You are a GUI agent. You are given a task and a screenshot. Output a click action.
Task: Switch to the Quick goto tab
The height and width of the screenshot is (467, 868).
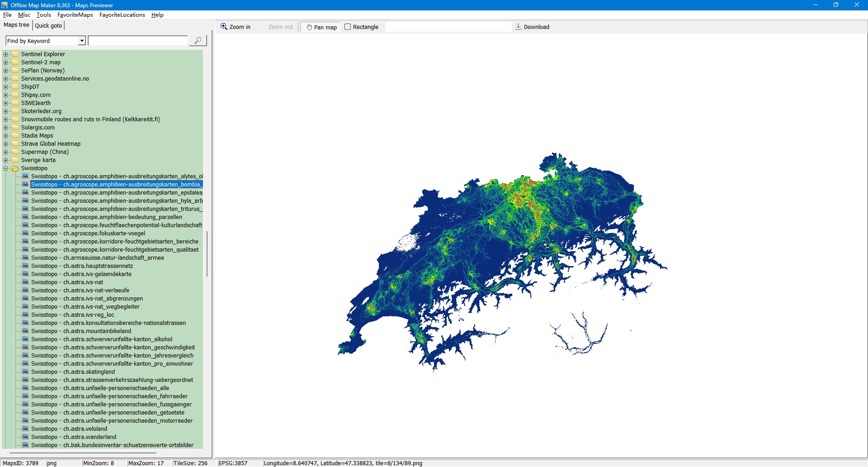(48, 25)
